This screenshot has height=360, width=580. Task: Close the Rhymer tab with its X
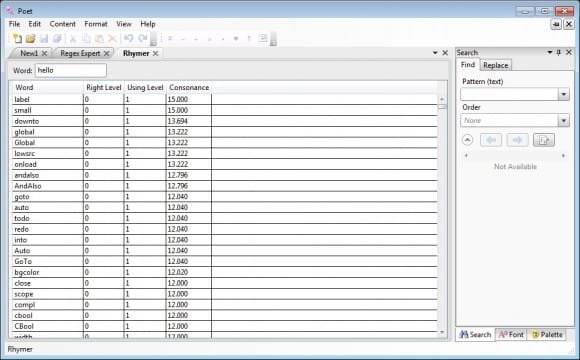[x=155, y=53]
